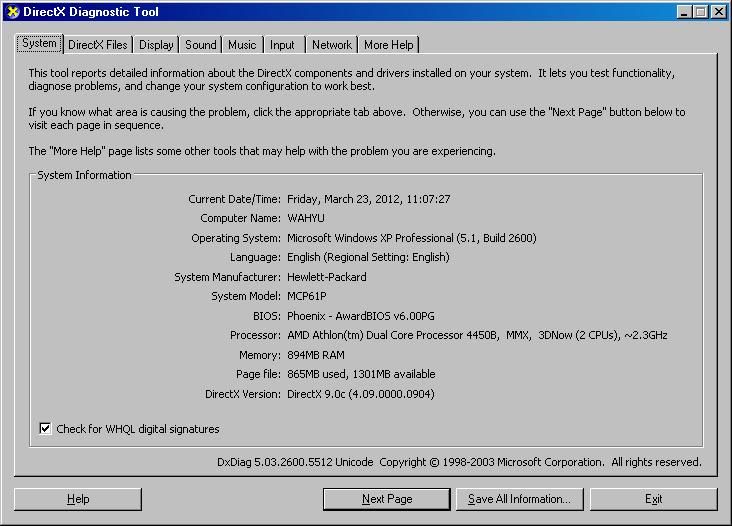Click system model value 'MCP61P'
The height and width of the screenshot is (526, 732).
click(x=307, y=296)
